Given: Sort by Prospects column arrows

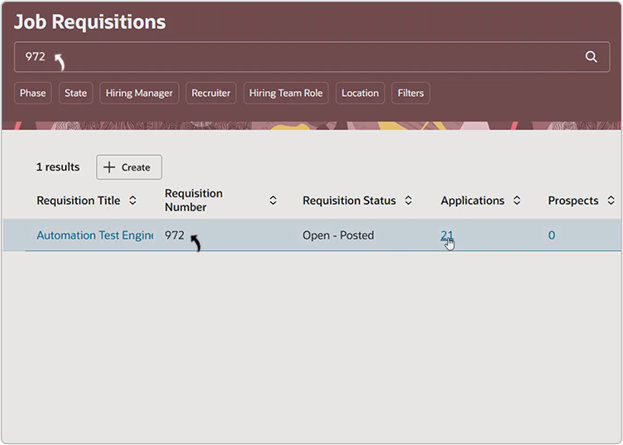Looking at the screenshot, I should click(x=610, y=201).
